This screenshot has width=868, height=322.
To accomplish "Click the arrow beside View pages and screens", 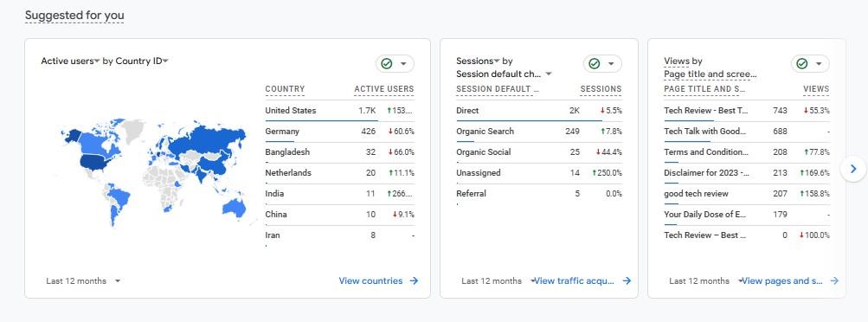I will click(x=834, y=281).
